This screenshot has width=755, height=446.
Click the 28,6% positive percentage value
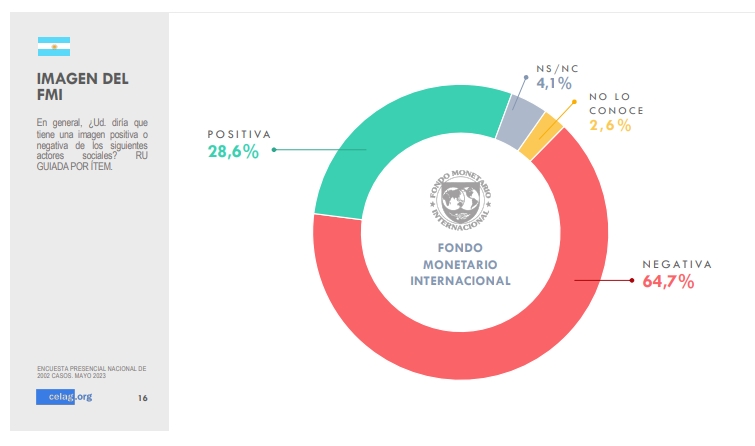pyautogui.click(x=233, y=151)
